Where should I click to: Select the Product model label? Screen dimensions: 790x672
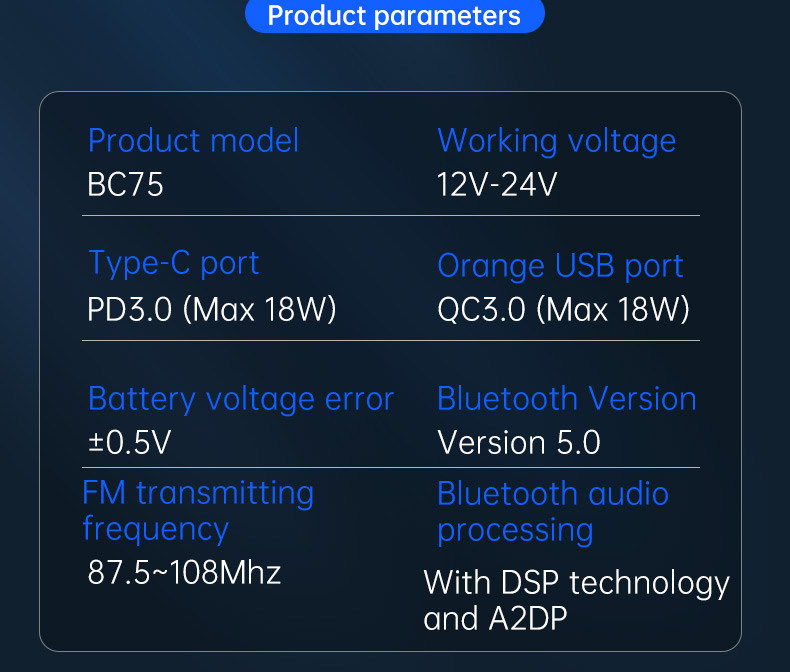pos(193,141)
